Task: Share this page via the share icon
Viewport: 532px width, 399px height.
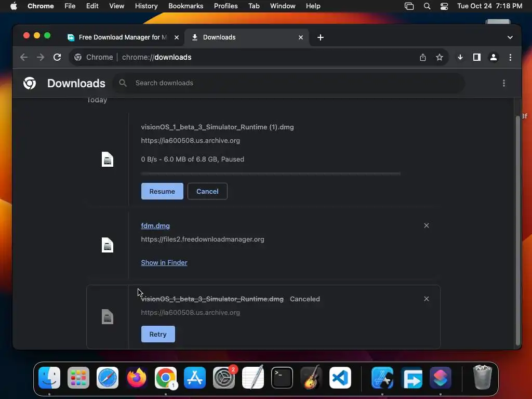Action: 423,57
